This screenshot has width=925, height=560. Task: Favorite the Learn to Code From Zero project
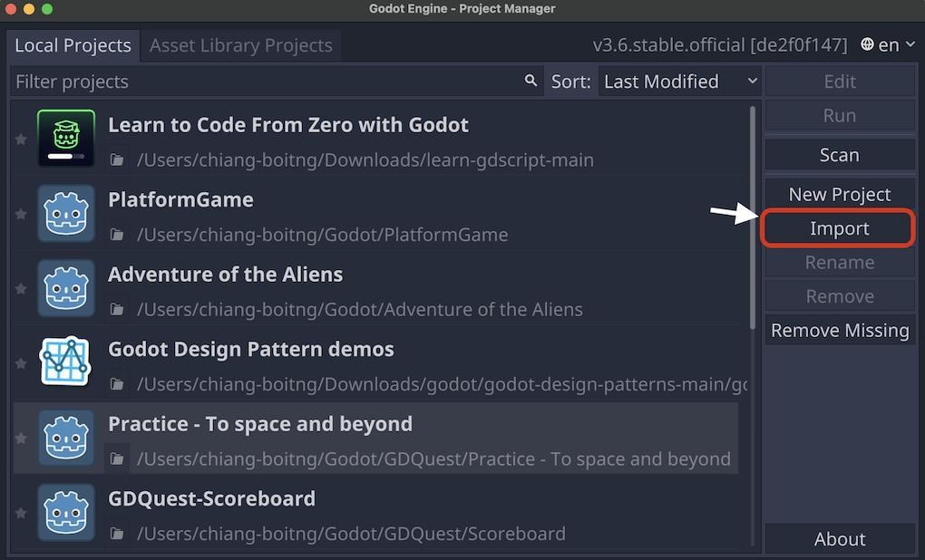click(21, 140)
